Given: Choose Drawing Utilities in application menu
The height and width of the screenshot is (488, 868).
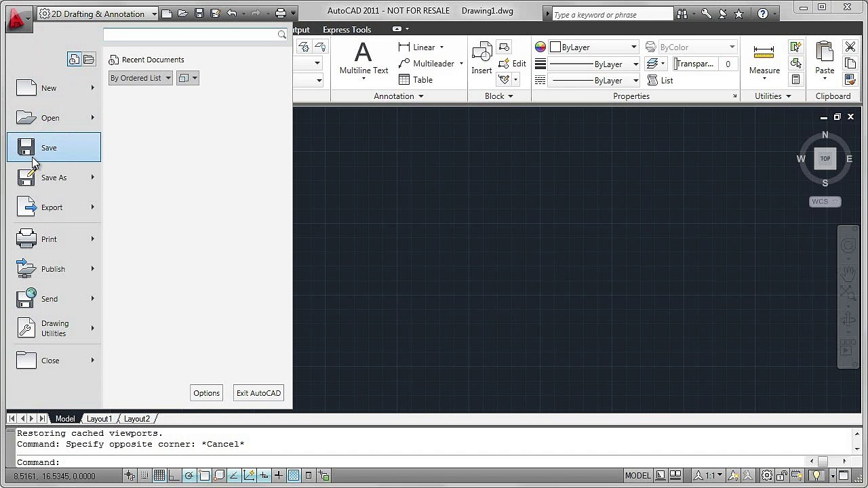Looking at the screenshot, I should [54, 329].
